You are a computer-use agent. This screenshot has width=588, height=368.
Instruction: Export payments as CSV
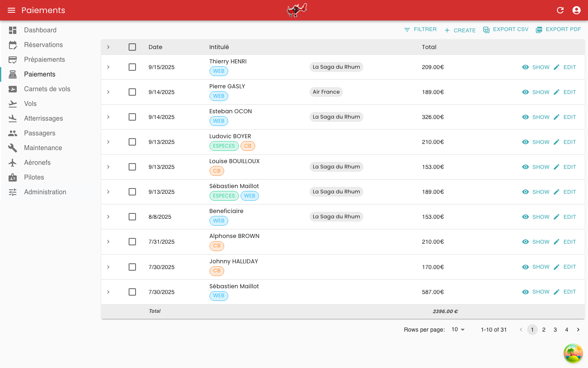coord(506,29)
